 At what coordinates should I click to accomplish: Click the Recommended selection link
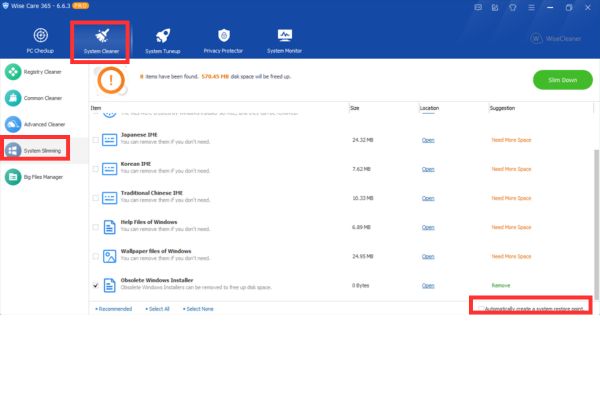tap(114, 309)
